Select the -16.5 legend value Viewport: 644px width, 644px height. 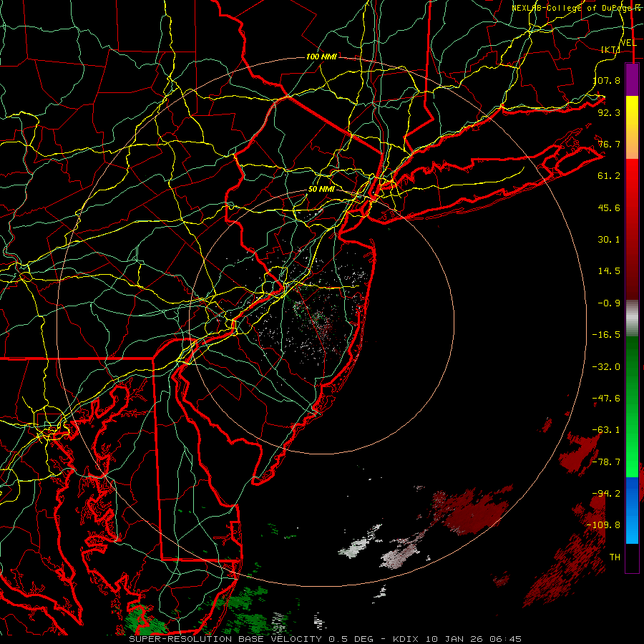click(606, 335)
